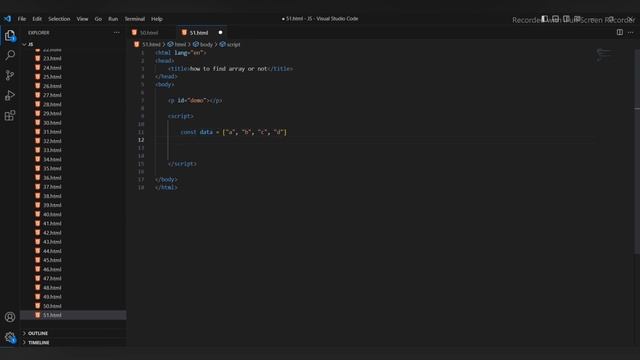Screen dimensions: 640x360
Task: Open 32.html in the file tree
Action: [x=52, y=141]
